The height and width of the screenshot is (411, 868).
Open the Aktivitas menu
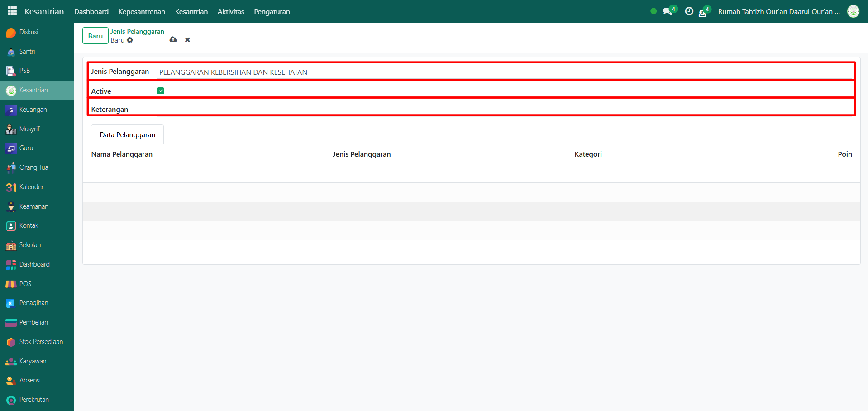pyautogui.click(x=230, y=11)
